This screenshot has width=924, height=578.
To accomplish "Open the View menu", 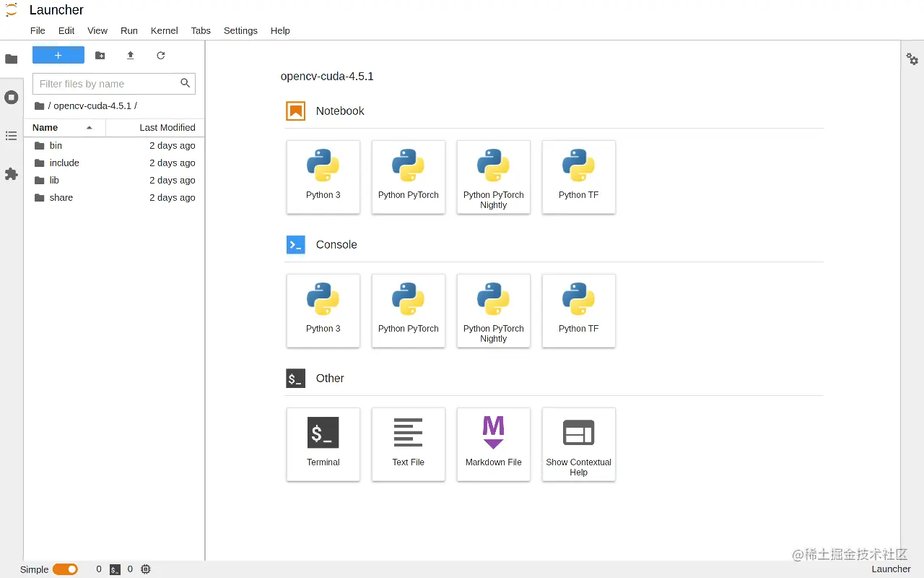I will coord(97,30).
